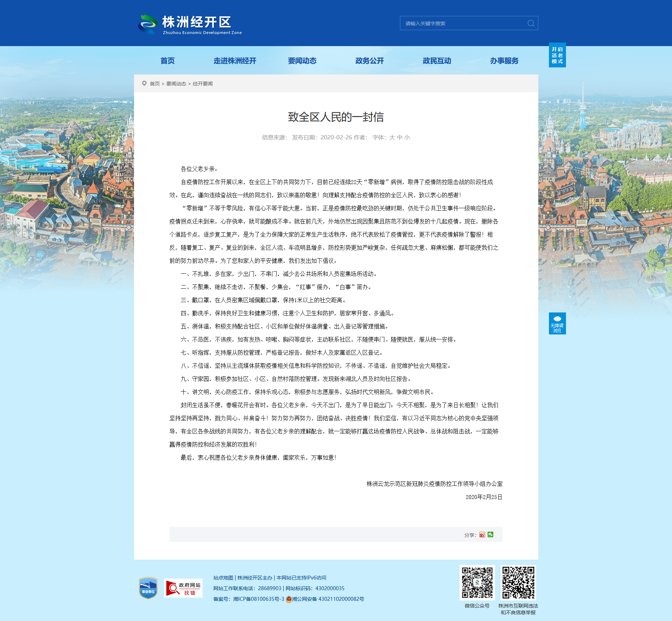The image size is (672, 621).
Task: Click the breadcrumb location pin icon
Action: click(144, 83)
